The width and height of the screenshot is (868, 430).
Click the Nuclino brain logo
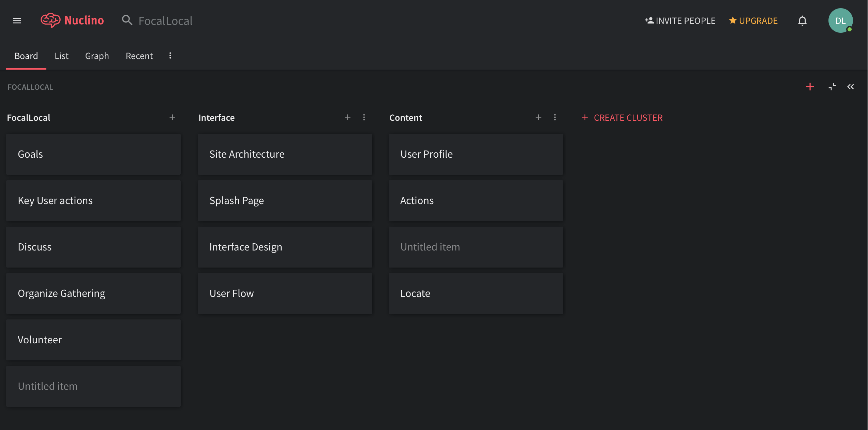coord(51,20)
